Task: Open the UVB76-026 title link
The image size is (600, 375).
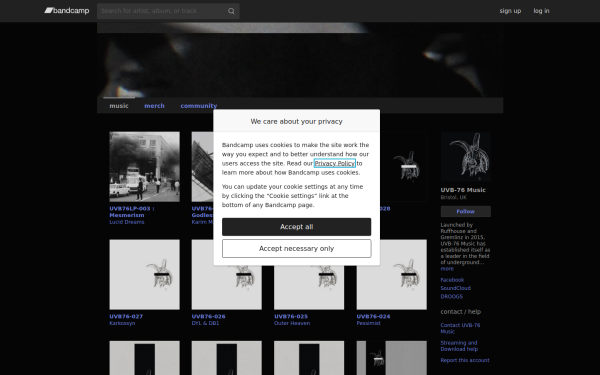Action: pos(209,316)
